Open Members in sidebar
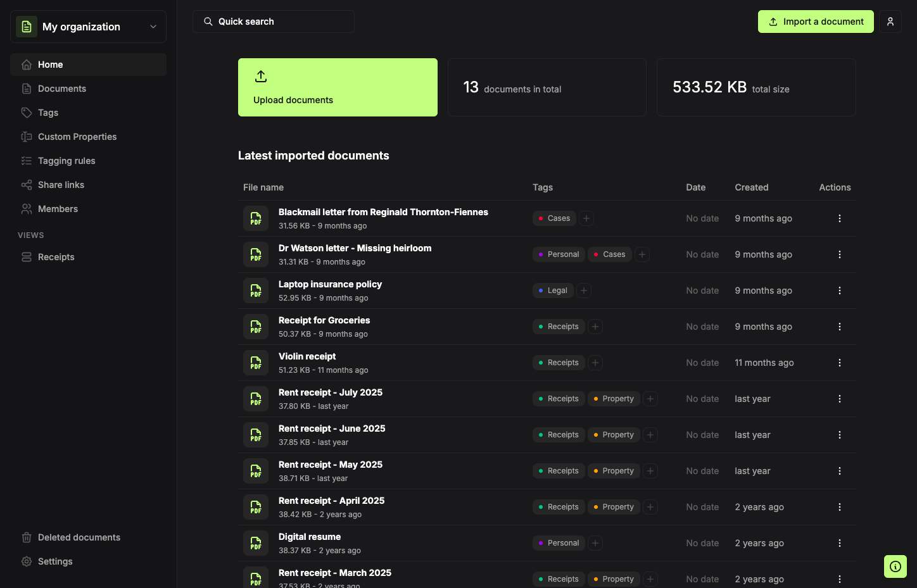The height and width of the screenshot is (588, 917). [88, 209]
